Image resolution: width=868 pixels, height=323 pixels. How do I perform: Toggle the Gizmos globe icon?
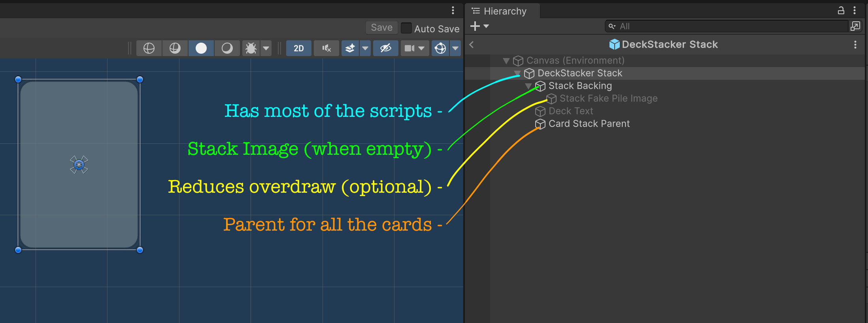point(440,48)
